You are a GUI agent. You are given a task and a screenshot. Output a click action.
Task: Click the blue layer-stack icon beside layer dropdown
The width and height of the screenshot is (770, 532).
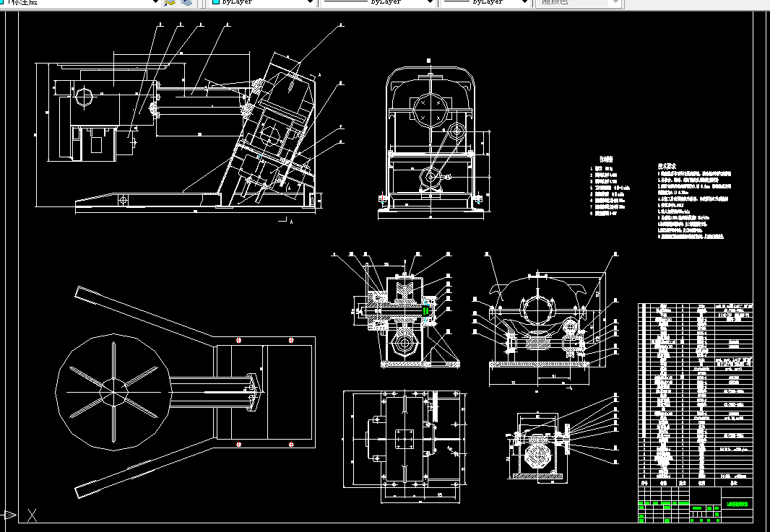[186, 2]
